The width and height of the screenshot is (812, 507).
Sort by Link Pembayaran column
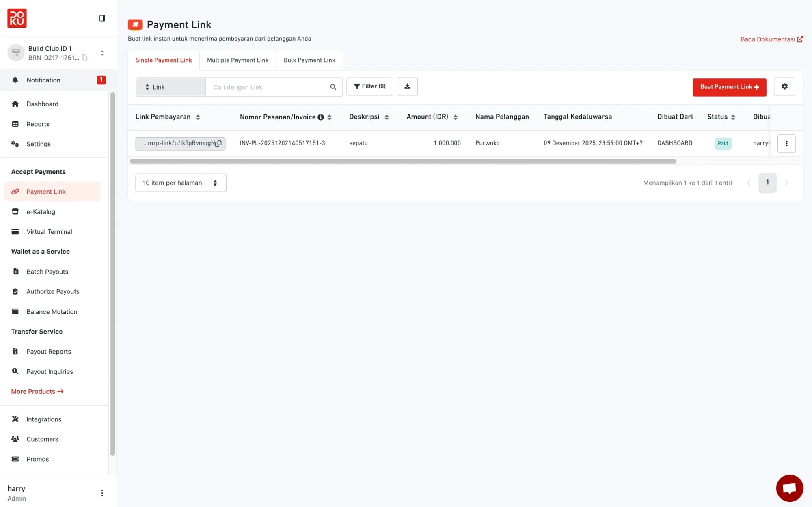coord(198,117)
